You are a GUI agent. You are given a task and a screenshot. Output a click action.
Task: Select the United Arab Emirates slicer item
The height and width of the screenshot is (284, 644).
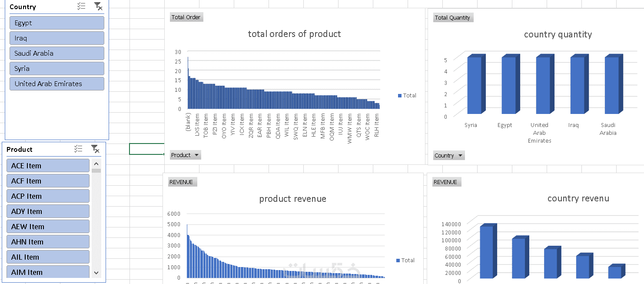(56, 84)
